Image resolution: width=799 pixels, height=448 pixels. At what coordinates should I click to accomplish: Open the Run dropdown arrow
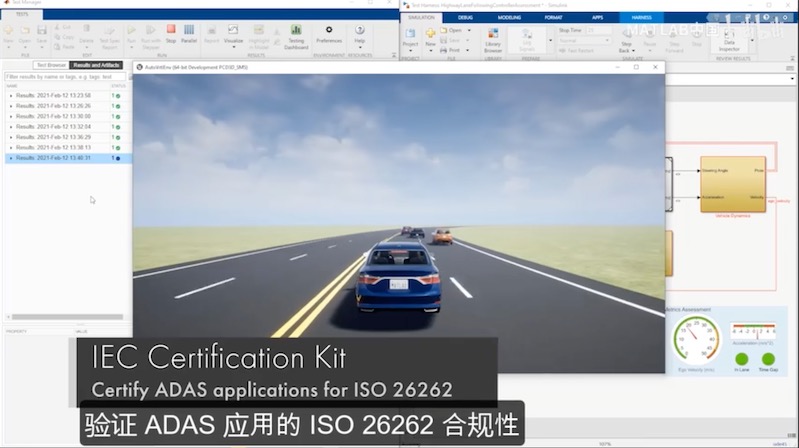(131, 47)
